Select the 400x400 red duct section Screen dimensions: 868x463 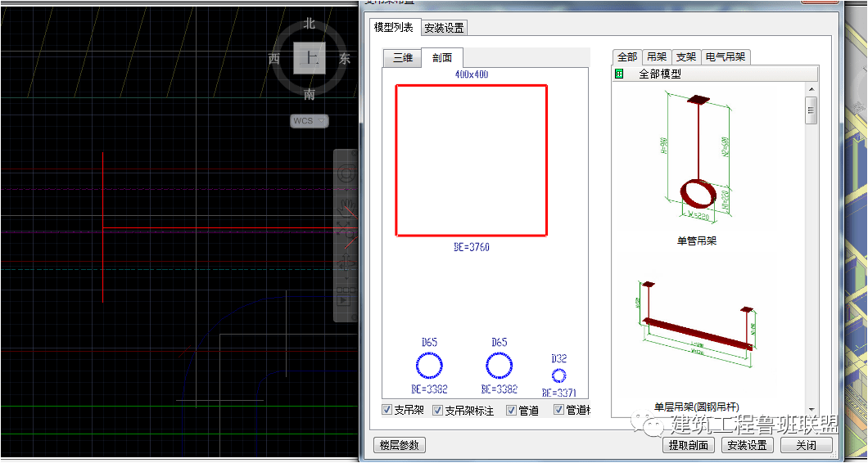471,160
